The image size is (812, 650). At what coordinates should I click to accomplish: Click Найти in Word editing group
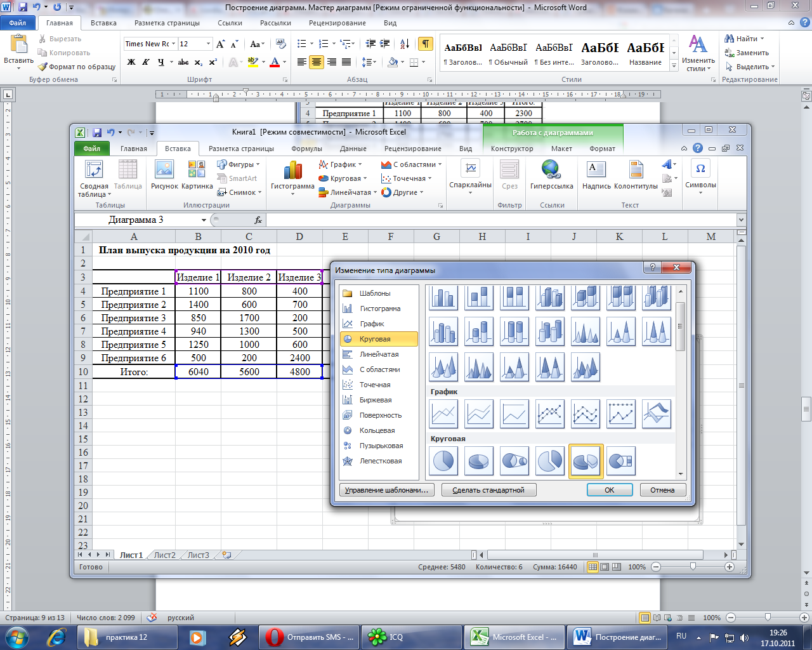(x=746, y=39)
